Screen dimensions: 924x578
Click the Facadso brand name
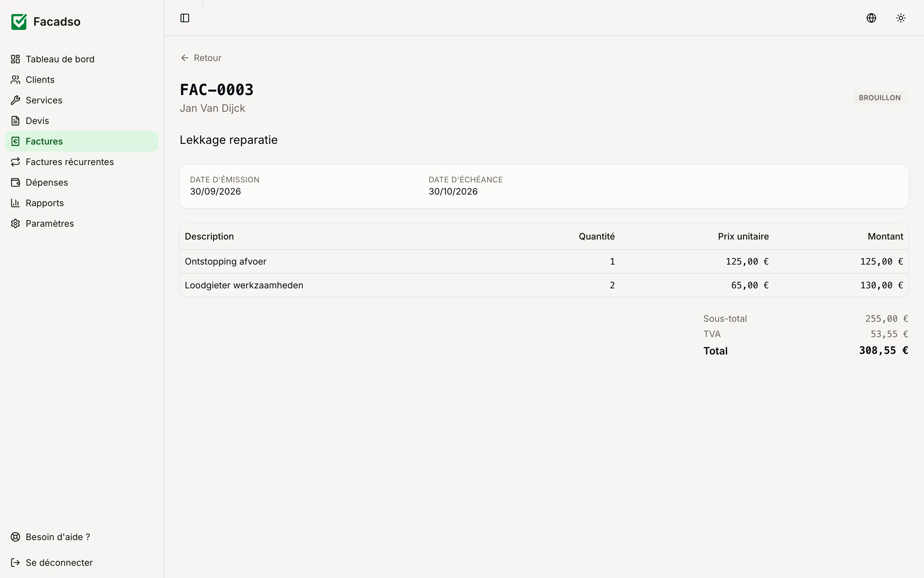point(57,22)
